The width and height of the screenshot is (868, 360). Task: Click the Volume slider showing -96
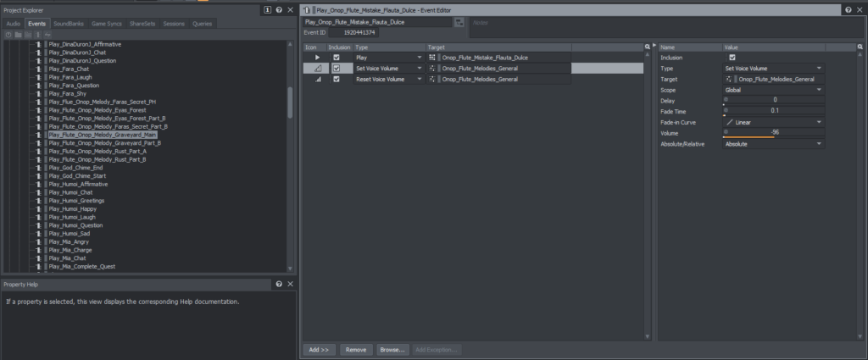748,135
